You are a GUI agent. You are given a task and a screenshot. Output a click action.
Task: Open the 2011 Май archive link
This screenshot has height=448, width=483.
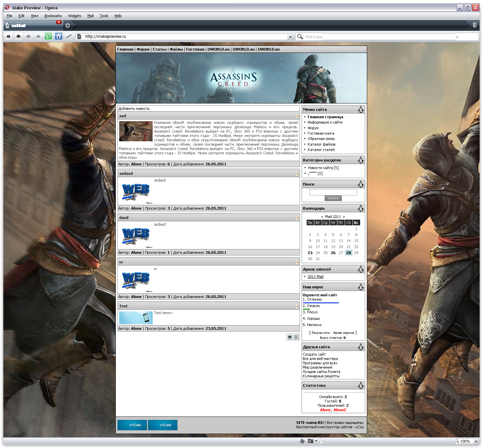click(x=316, y=277)
